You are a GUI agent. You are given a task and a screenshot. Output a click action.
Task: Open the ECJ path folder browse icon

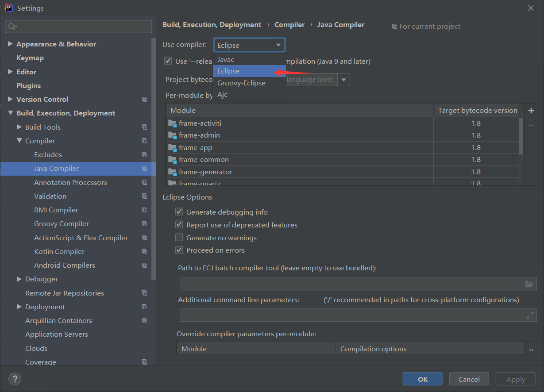[x=529, y=284]
